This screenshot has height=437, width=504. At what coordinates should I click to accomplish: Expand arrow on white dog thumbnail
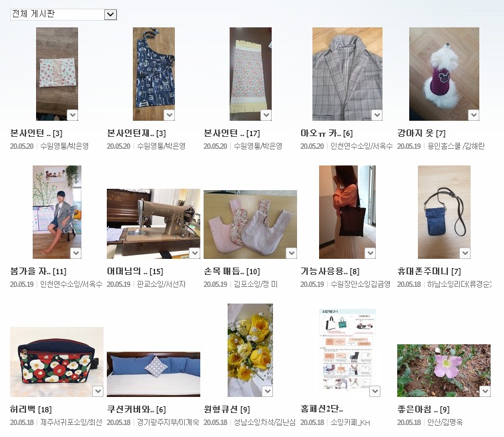473,115
